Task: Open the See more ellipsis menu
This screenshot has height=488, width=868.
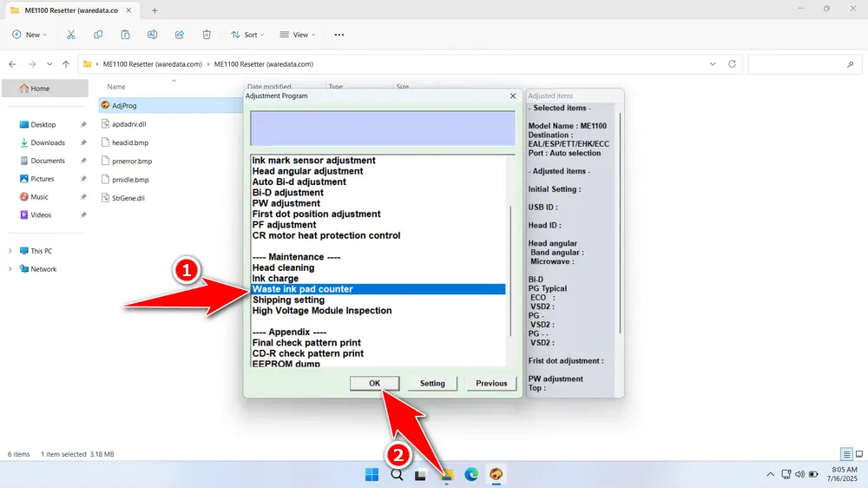Action: (339, 35)
